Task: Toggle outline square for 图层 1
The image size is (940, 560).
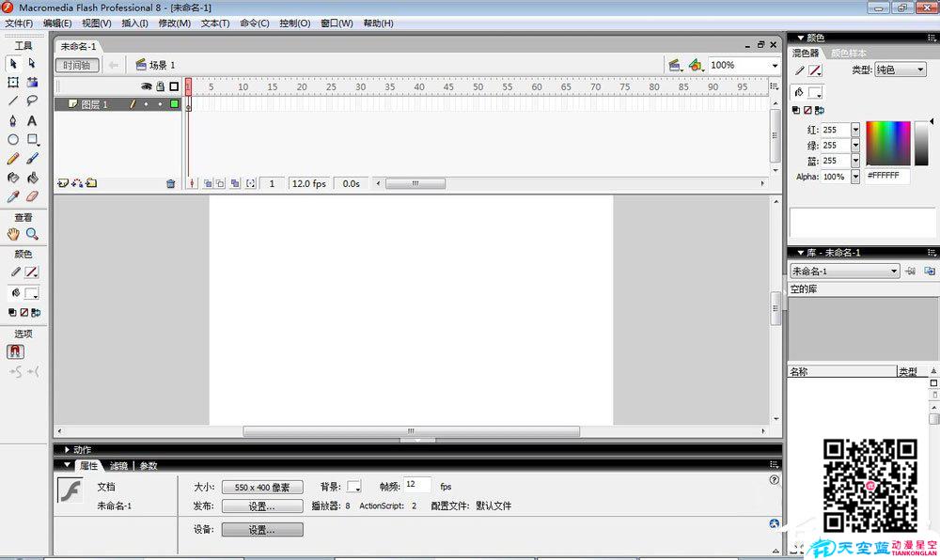Action: [x=175, y=104]
